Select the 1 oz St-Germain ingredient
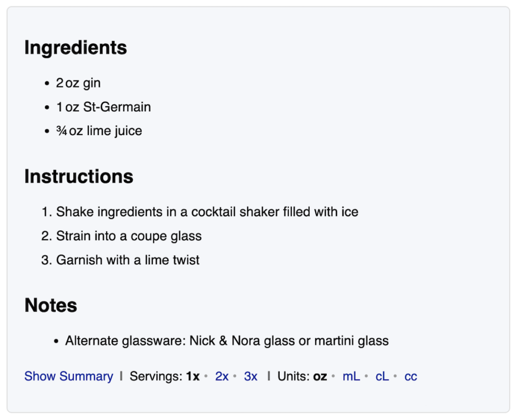518x420 pixels. click(103, 107)
